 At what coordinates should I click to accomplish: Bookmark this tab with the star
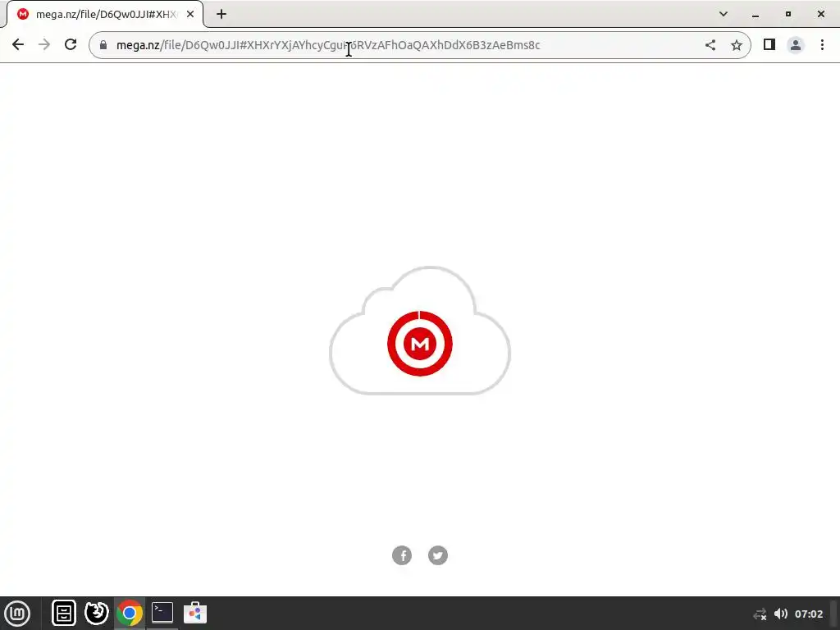737,45
